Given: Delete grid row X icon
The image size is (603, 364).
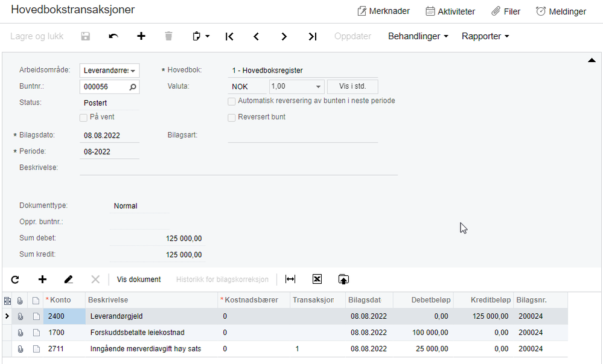Looking at the screenshot, I should click(95, 279).
